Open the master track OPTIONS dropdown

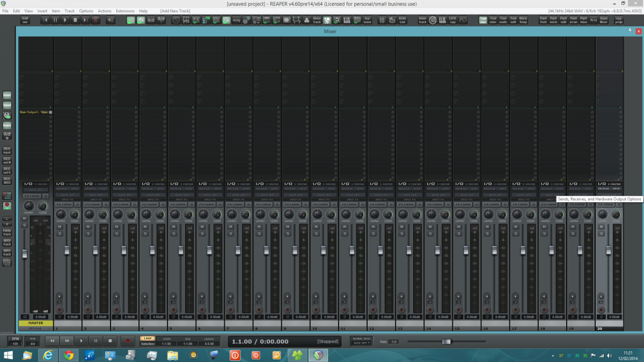pos(35,328)
